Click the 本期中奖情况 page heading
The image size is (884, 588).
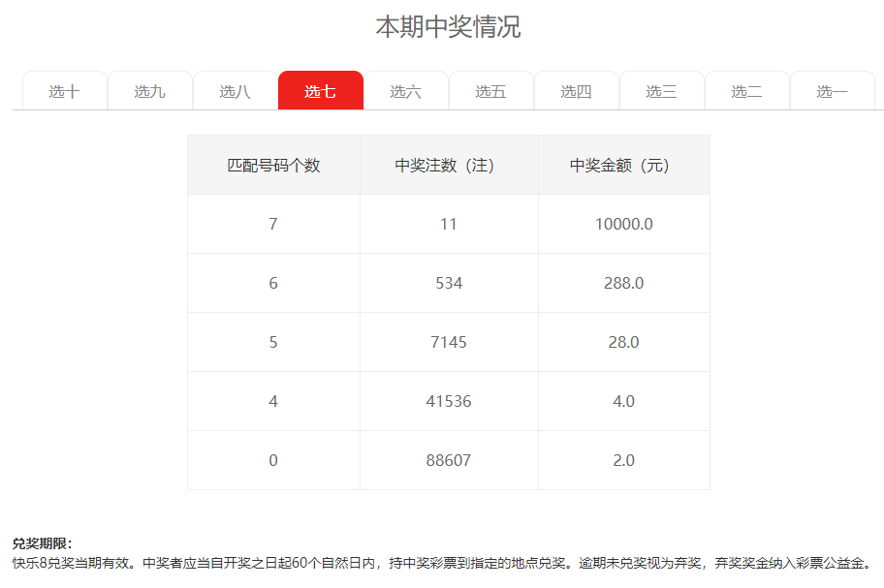pyautogui.click(x=448, y=27)
